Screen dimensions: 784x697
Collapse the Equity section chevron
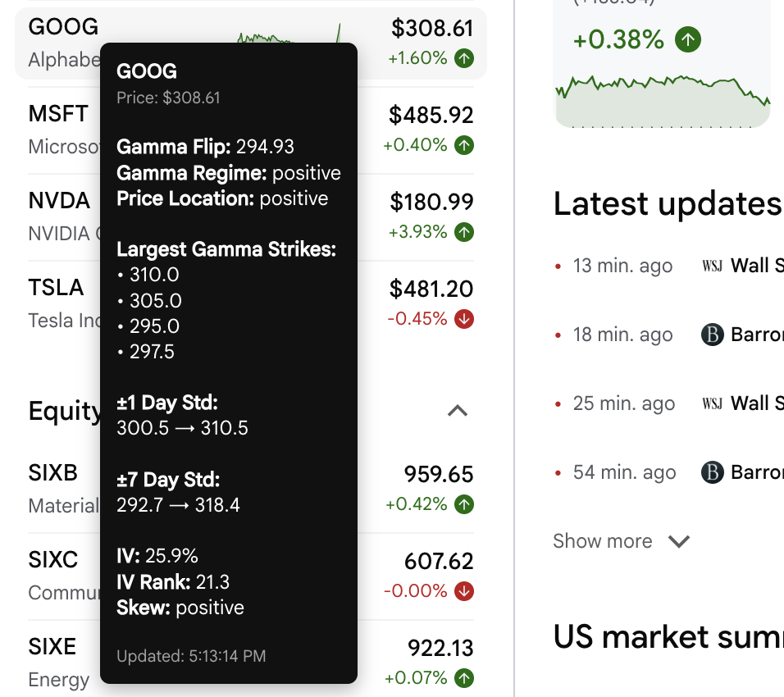point(458,411)
